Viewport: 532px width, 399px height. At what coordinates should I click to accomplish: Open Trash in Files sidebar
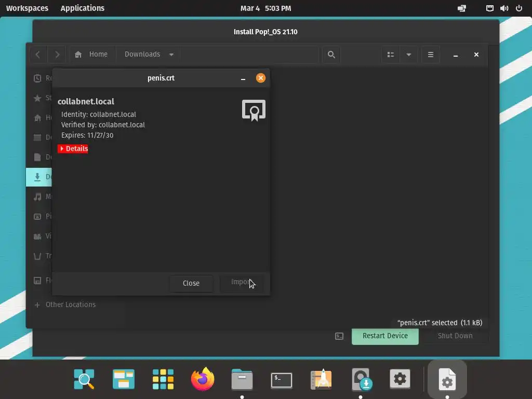[39, 256]
